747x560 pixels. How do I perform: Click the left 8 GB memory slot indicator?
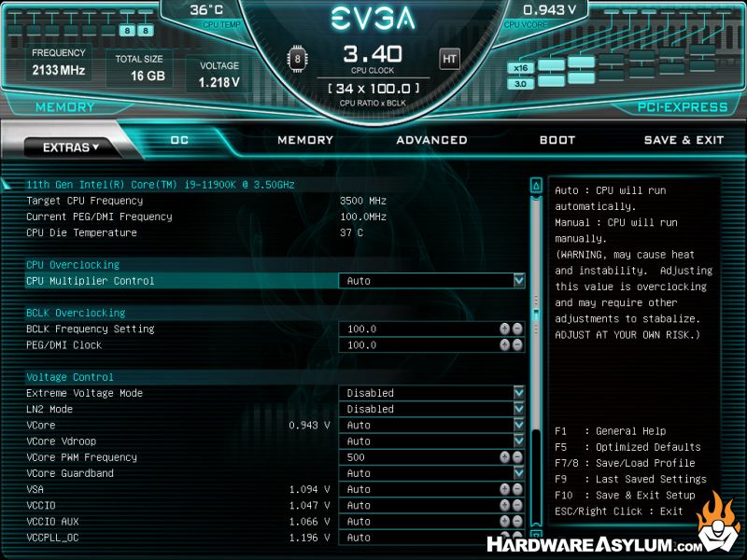tap(127, 31)
